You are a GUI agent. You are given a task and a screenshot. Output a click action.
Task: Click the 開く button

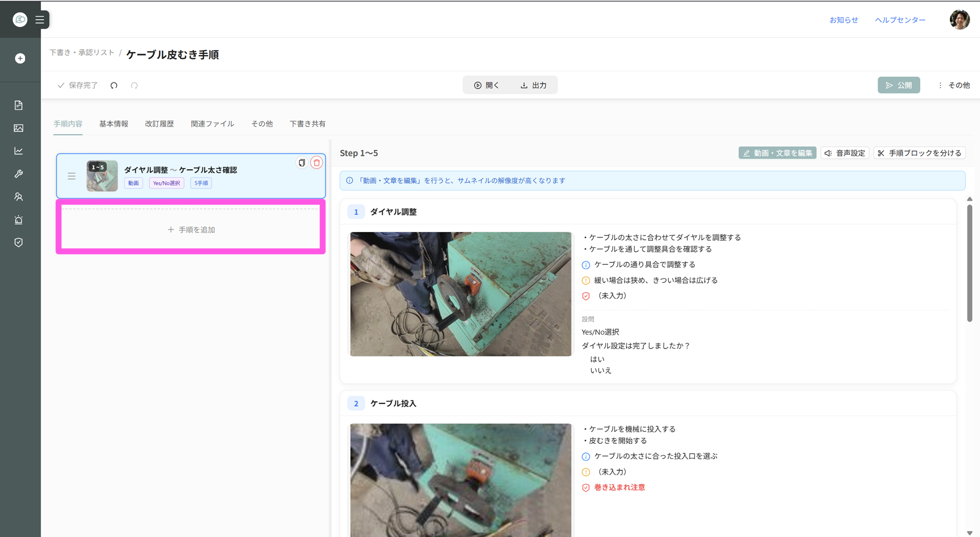[486, 85]
